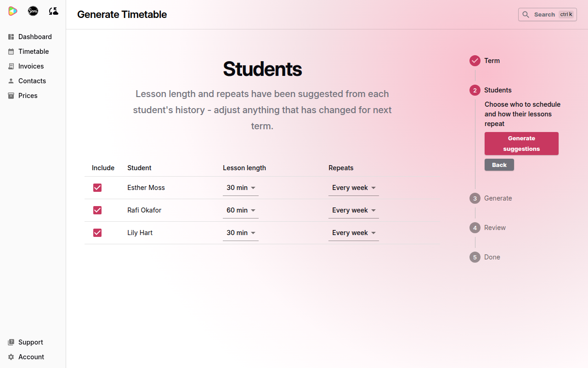Open Support in the sidebar

pos(33,342)
